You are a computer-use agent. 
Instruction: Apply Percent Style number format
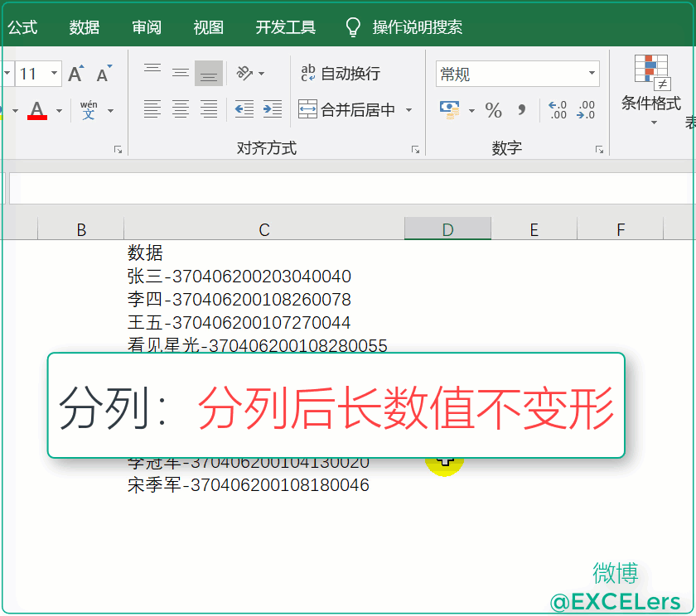click(x=494, y=110)
